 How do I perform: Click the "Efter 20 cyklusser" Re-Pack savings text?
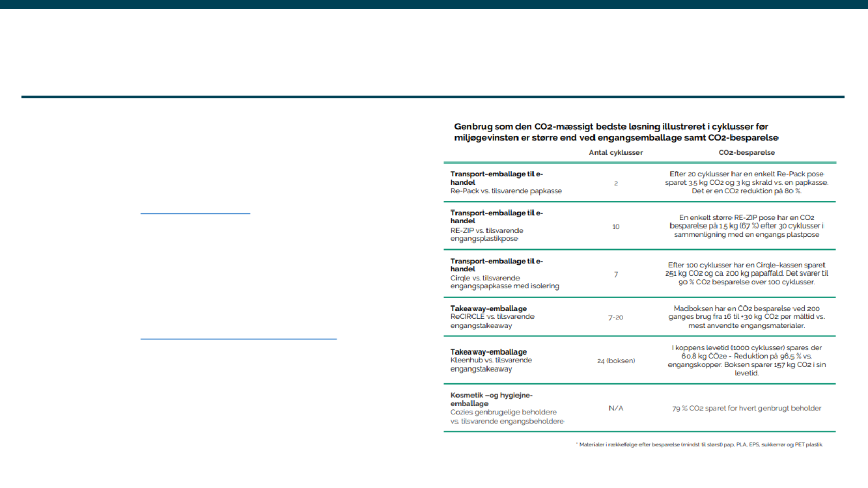pos(746,183)
